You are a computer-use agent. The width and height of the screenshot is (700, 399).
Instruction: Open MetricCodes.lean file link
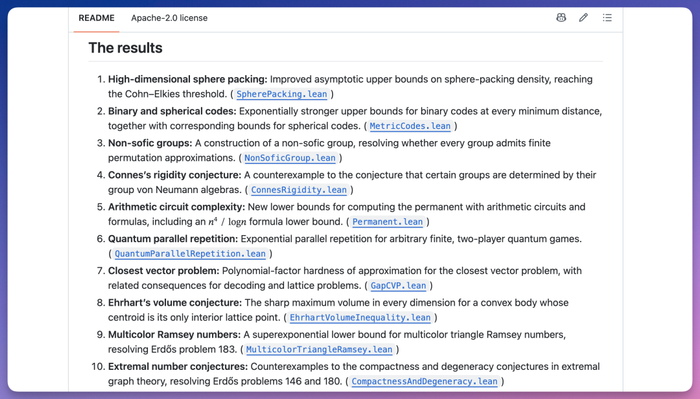click(410, 126)
